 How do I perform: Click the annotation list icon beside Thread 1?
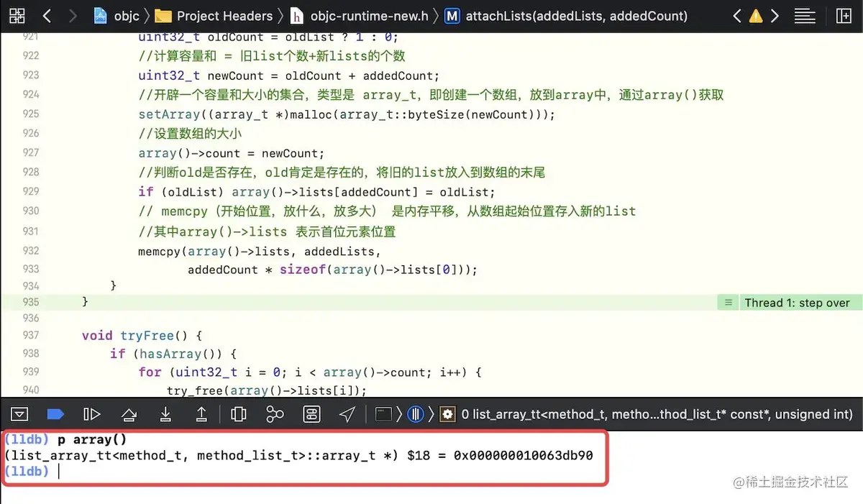728,303
